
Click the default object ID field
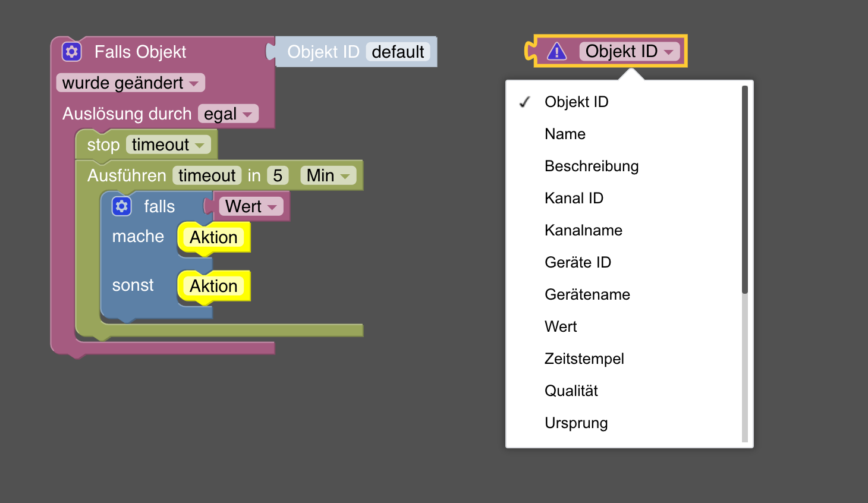tap(398, 52)
